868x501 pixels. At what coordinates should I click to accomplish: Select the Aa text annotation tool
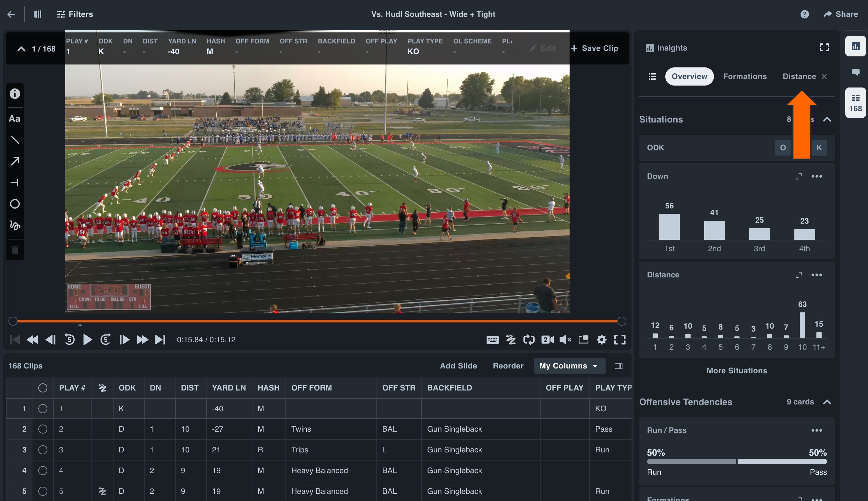click(15, 118)
